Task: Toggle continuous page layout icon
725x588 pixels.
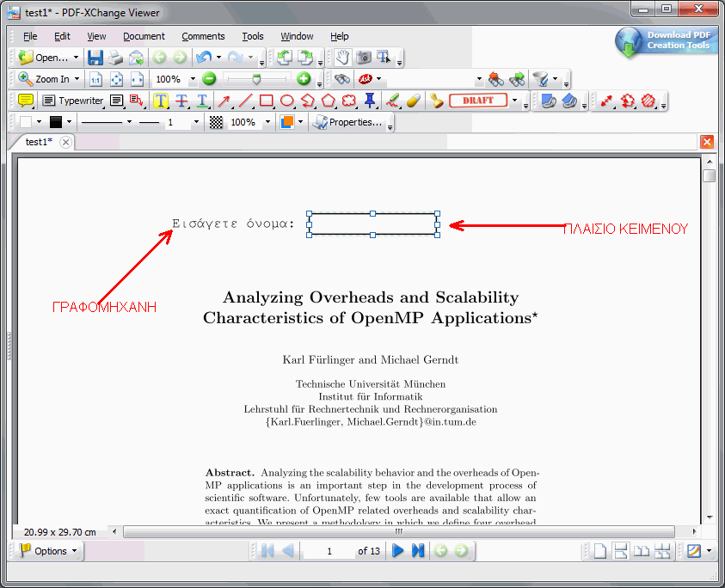Action: pyautogui.click(x=620, y=551)
